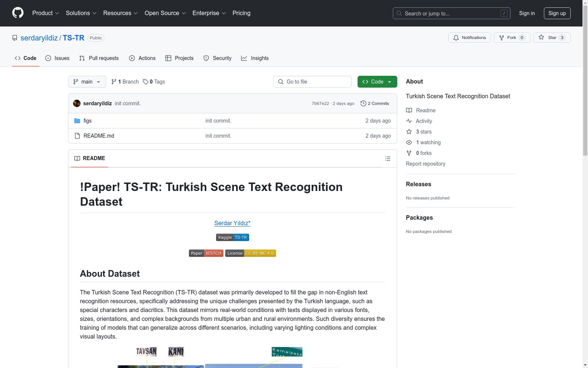
Task: Open the TS-TR repository link
Action: [x=73, y=38]
